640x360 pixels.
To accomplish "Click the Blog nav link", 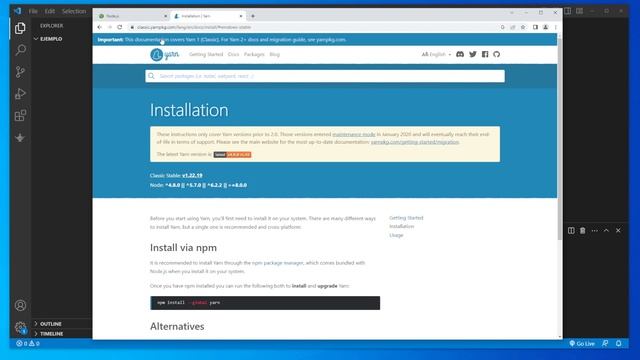I will (x=275, y=54).
